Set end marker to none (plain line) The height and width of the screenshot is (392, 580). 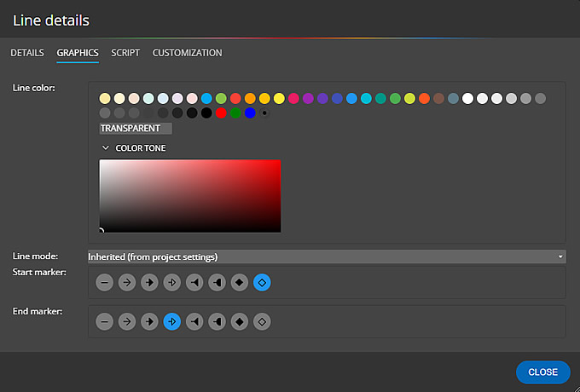pos(105,322)
